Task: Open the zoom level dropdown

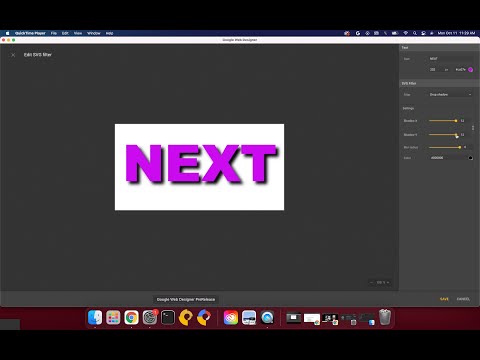Action: (x=383, y=282)
